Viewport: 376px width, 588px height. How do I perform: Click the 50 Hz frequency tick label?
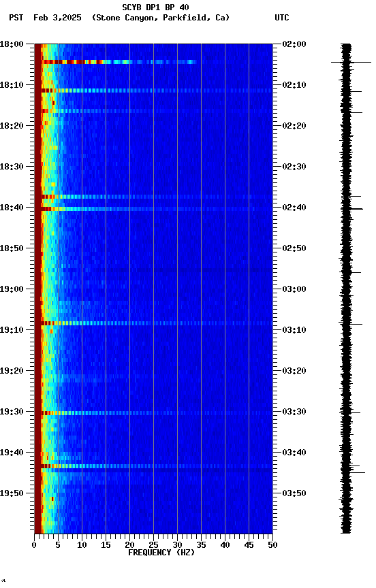(x=272, y=545)
